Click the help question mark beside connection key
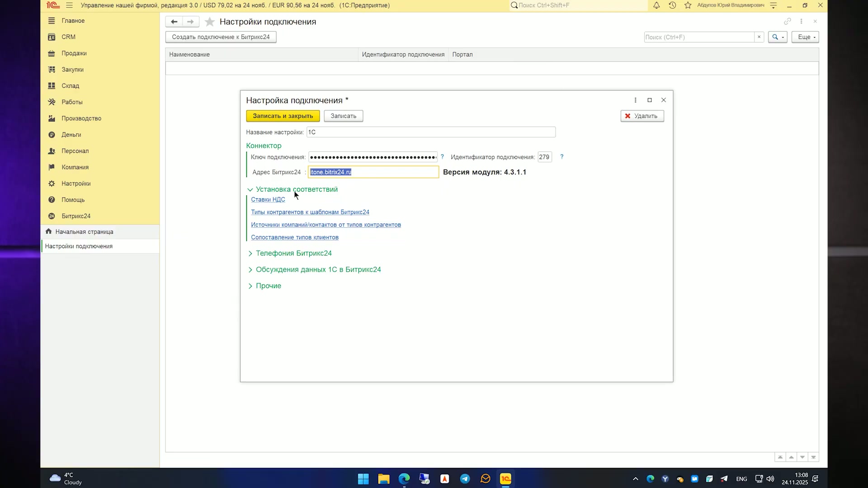Screen dimensions: 868x488 (442, 157)
